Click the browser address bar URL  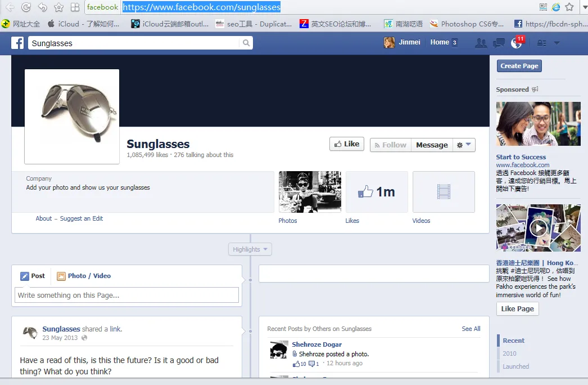coord(201,7)
